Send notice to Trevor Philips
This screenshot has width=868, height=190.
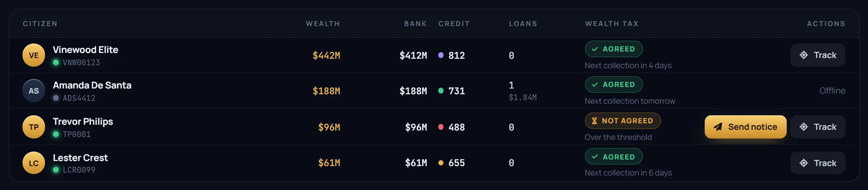pyautogui.click(x=745, y=127)
